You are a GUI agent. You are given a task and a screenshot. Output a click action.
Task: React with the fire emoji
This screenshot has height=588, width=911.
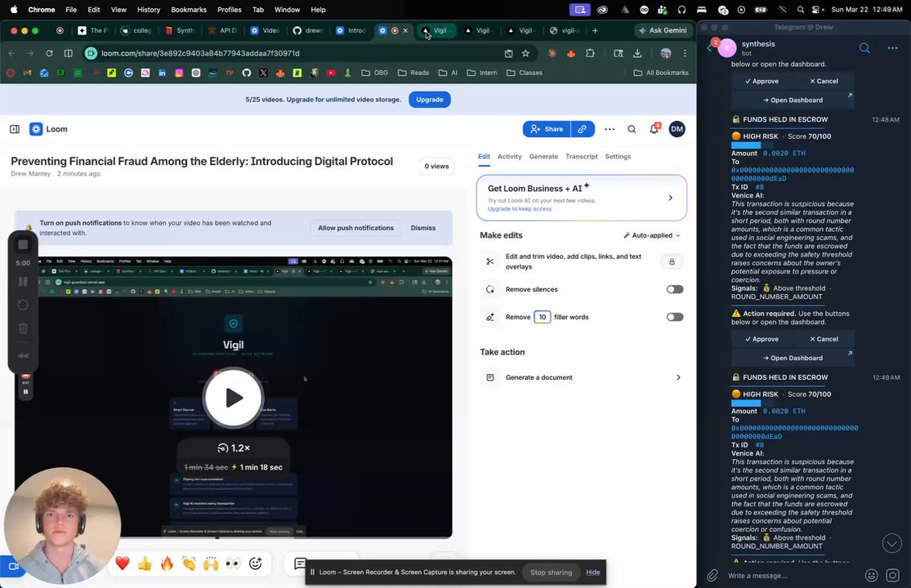pos(167,563)
